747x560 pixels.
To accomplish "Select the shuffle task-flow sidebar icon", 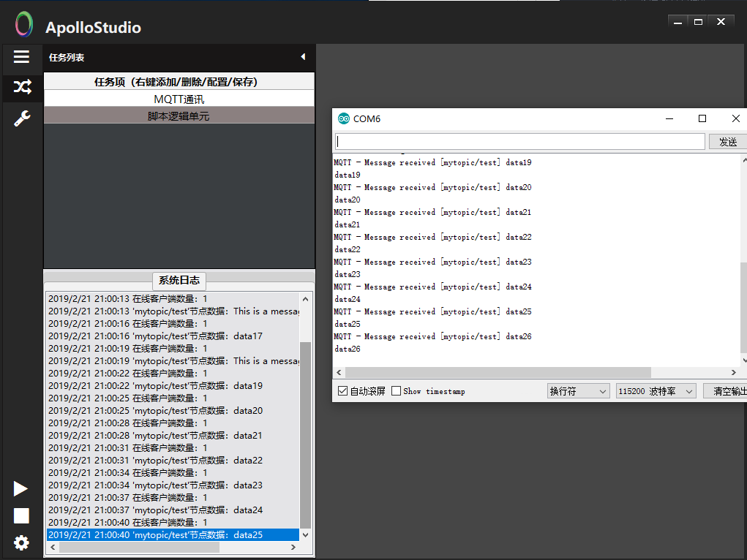I will coord(22,87).
